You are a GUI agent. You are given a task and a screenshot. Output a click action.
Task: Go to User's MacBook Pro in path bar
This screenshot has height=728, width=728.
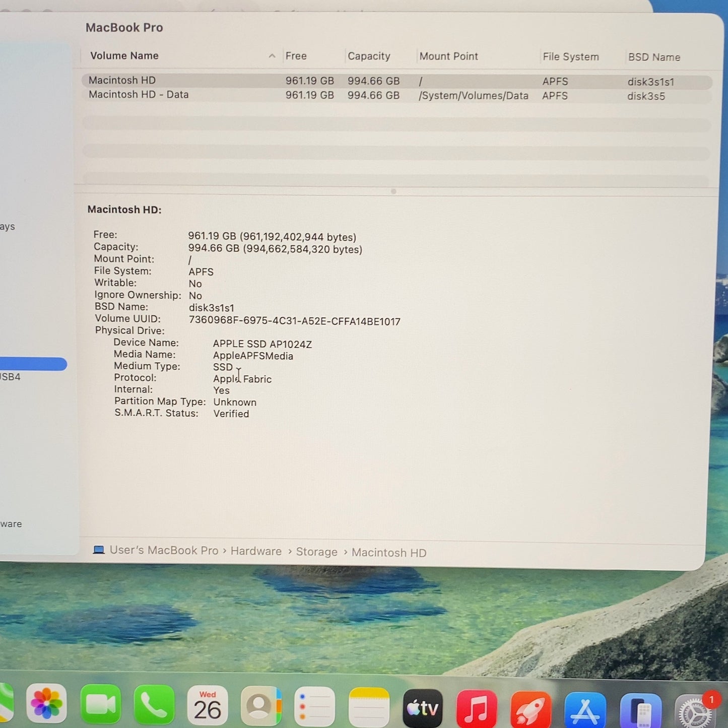click(x=164, y=550)
